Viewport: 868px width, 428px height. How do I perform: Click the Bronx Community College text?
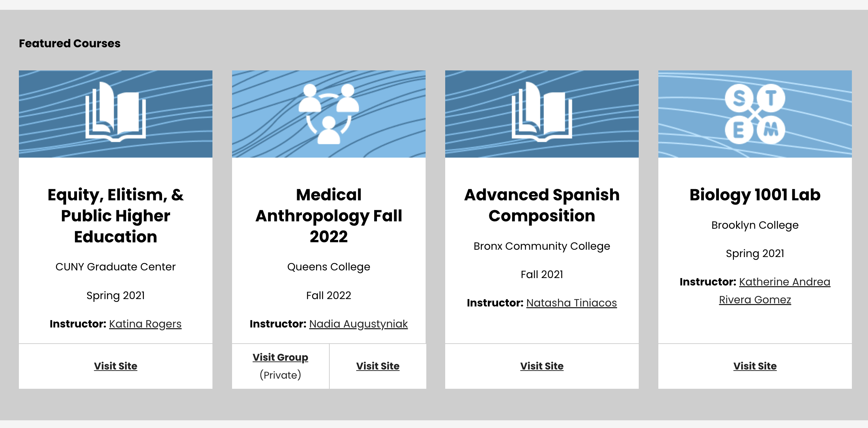point(542,246)
